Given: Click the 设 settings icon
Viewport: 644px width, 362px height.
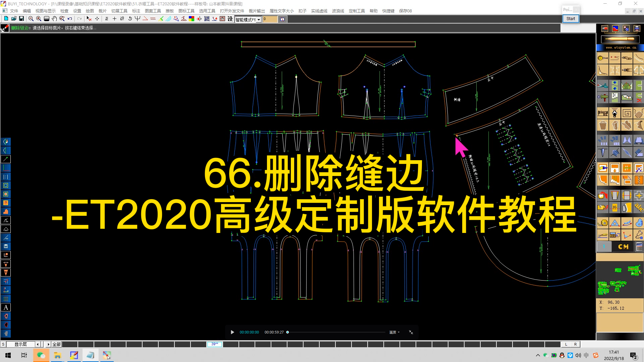Looking at the screenshot, I should tap(230, 19).
